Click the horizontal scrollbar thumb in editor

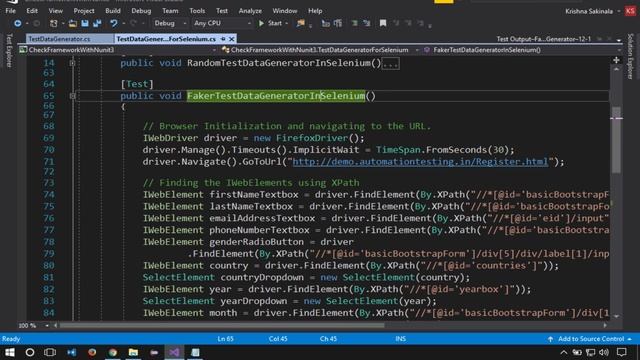(222, 325)
